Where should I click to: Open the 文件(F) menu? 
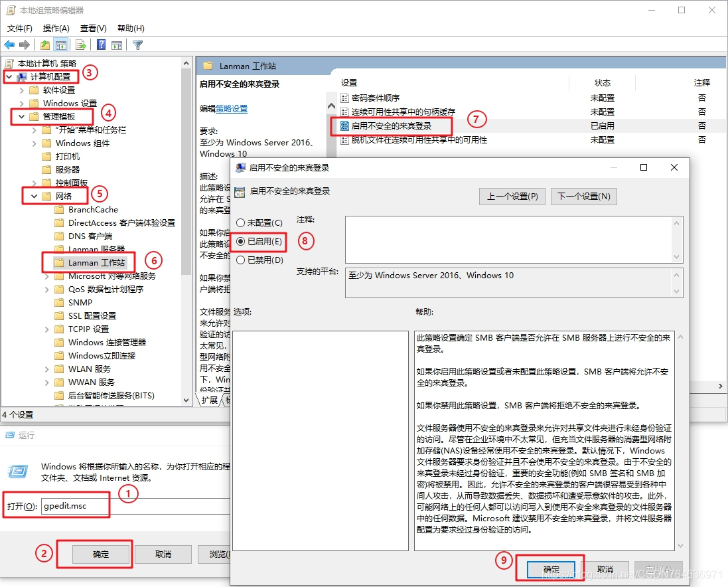click(19, 29)
